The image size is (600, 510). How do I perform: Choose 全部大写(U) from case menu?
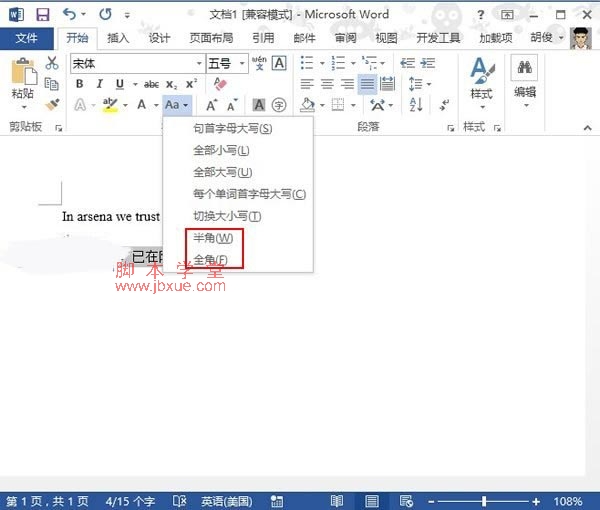[x=223, y=172]
